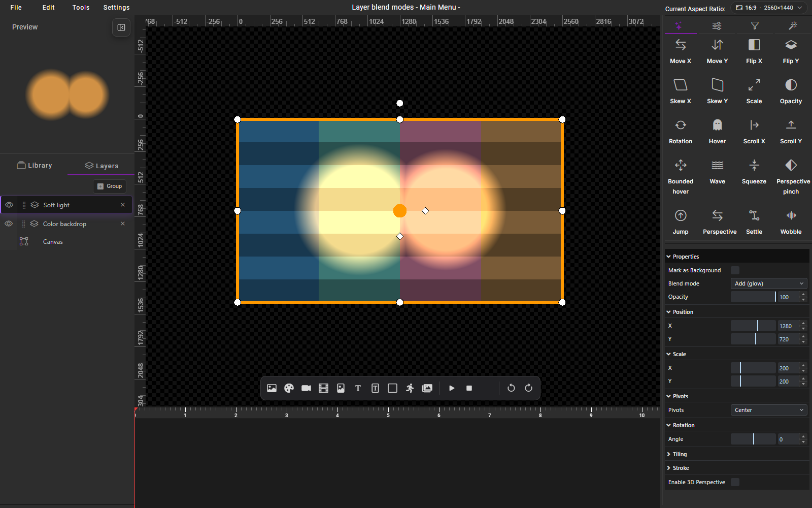Screen dimensions: 812x508
Task: Open the aspect ratio 16:9 dropdown
Action: tap(768, 8)
